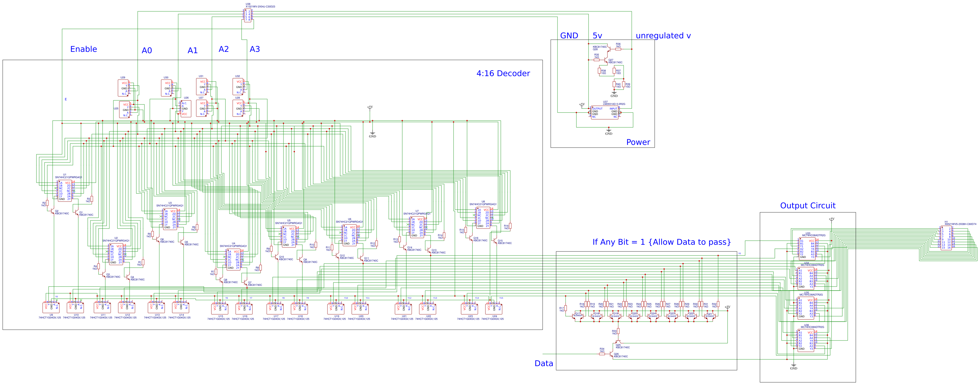Image resolution: width=980 pixels, height=385 pixels.
Task: Click the 'Data' input label
Action: [544, 363]
